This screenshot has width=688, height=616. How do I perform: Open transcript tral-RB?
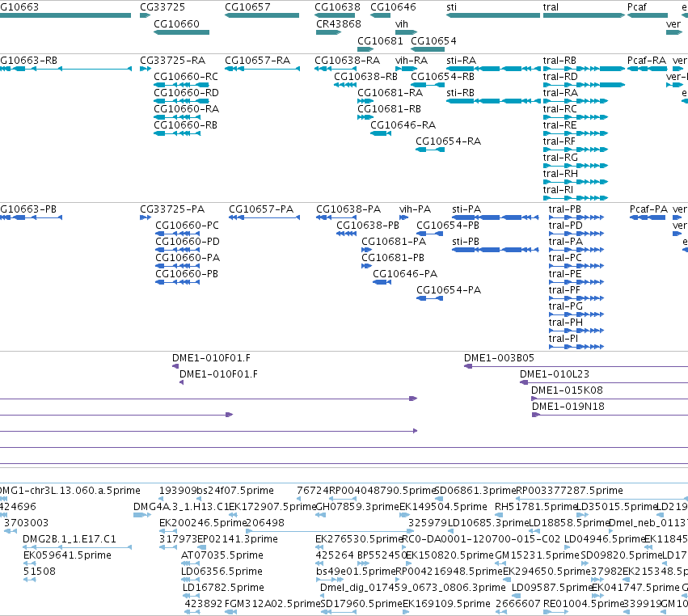(x=559, y=60)
